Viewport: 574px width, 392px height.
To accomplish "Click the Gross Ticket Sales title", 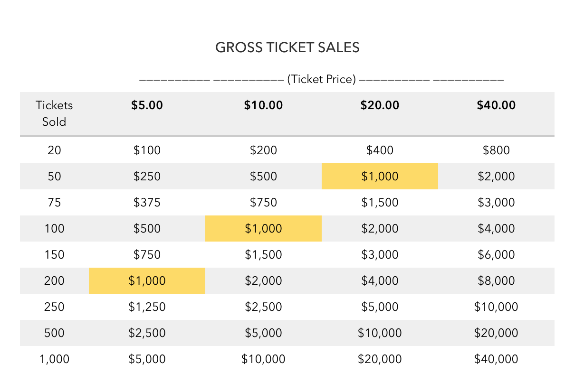I will pos(287,47).
